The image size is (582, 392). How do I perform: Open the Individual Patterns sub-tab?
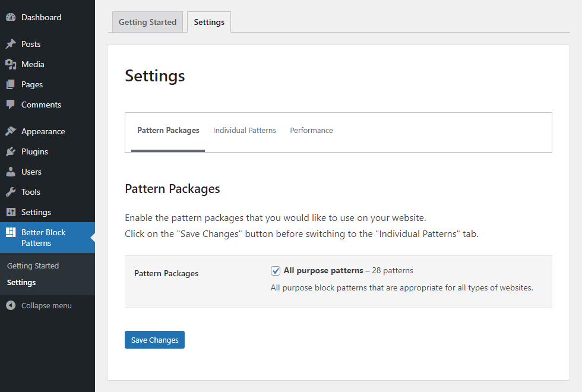pos(245,130)
